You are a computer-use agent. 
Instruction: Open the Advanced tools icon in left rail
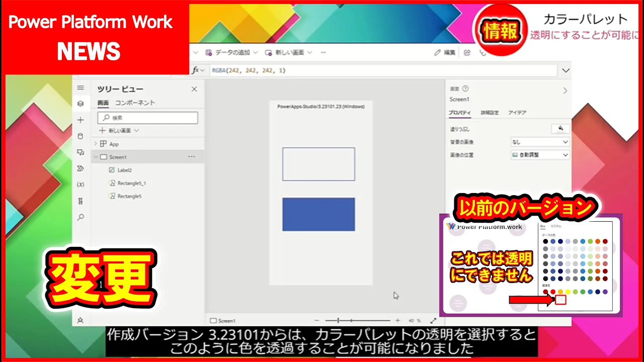[80, 201]
